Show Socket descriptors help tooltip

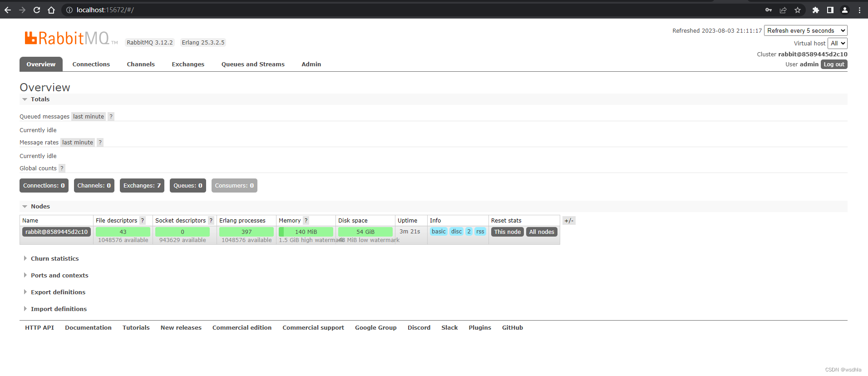coord(211,221)
